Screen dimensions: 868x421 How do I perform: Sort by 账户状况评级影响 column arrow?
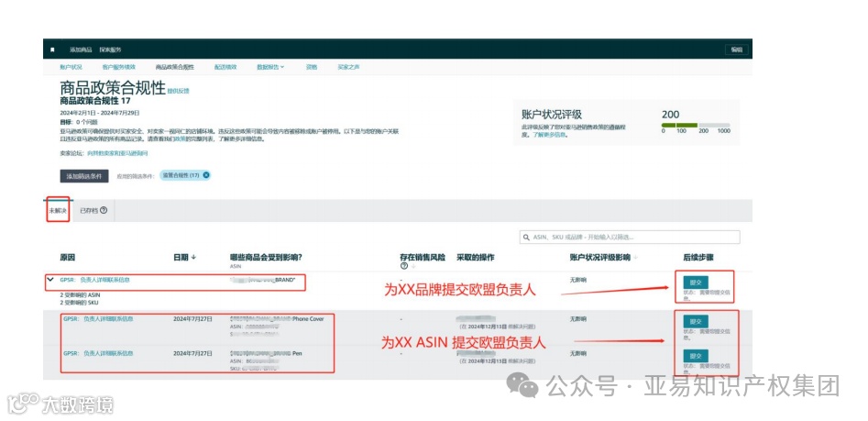[635, 258]
